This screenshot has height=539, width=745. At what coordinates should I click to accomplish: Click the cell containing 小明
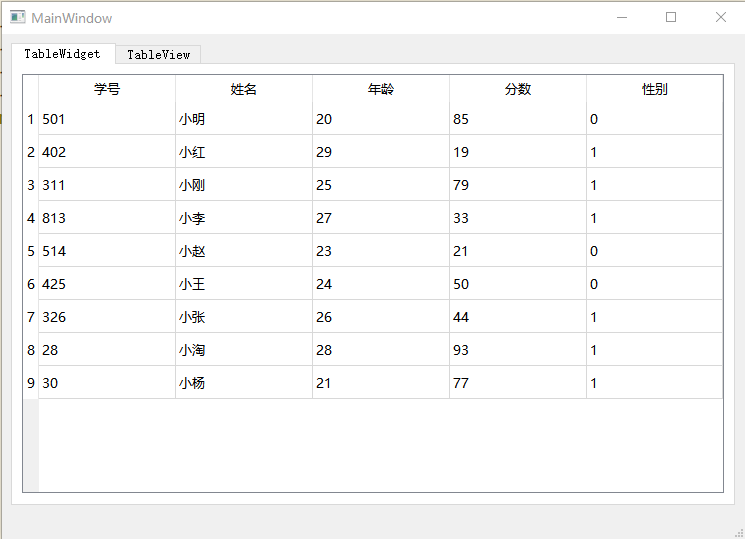tap(244, 119)
